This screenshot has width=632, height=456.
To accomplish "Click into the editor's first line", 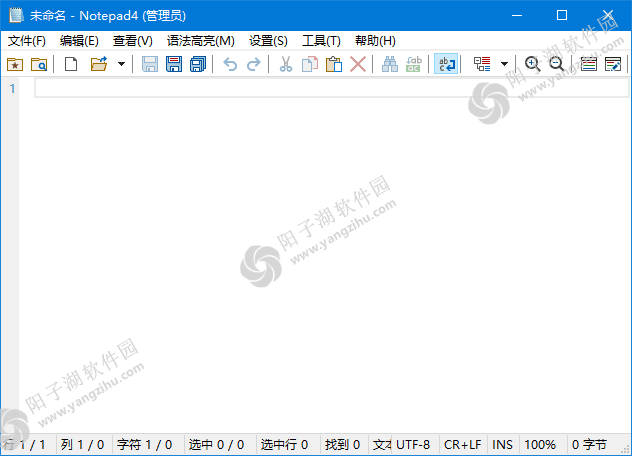I will (331, 88).
